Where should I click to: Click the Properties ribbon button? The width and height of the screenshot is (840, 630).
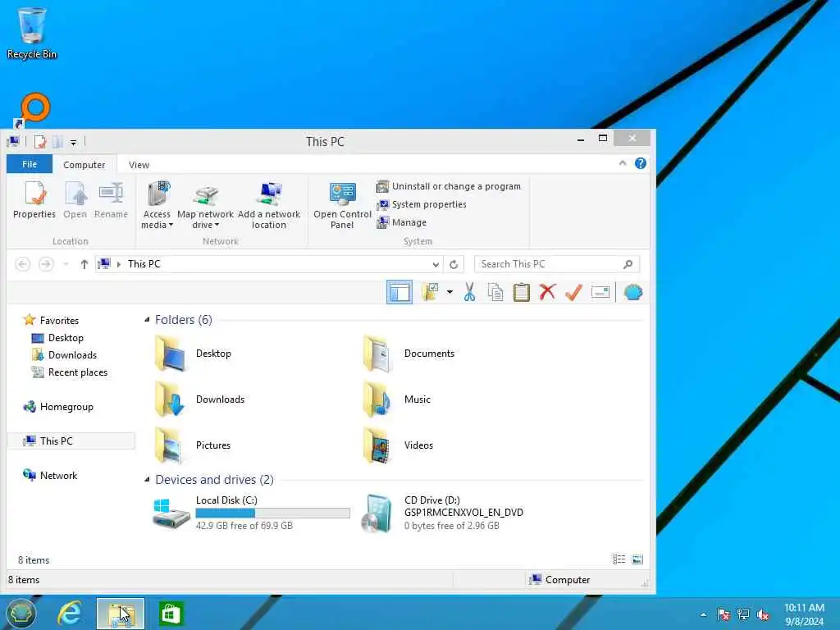coord(34,200)
